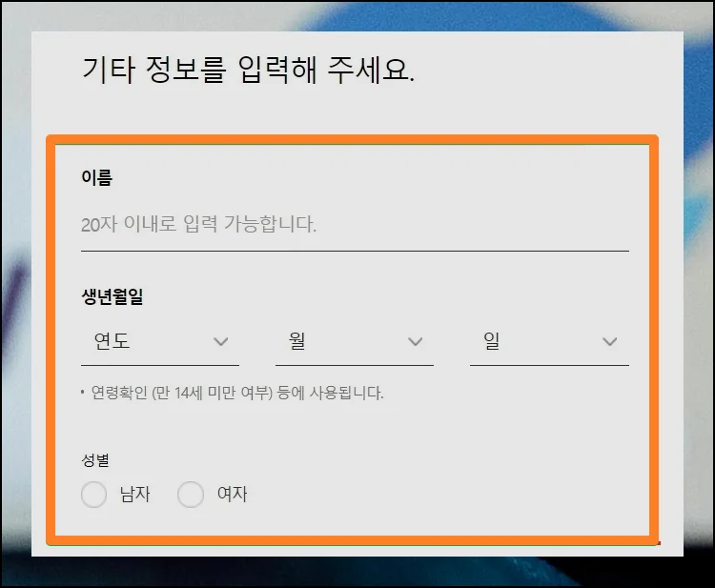The width and height of the screenshot is (715, 588).
Task: Click the chevron arrow beside 월
Action: tap(416, 341)
